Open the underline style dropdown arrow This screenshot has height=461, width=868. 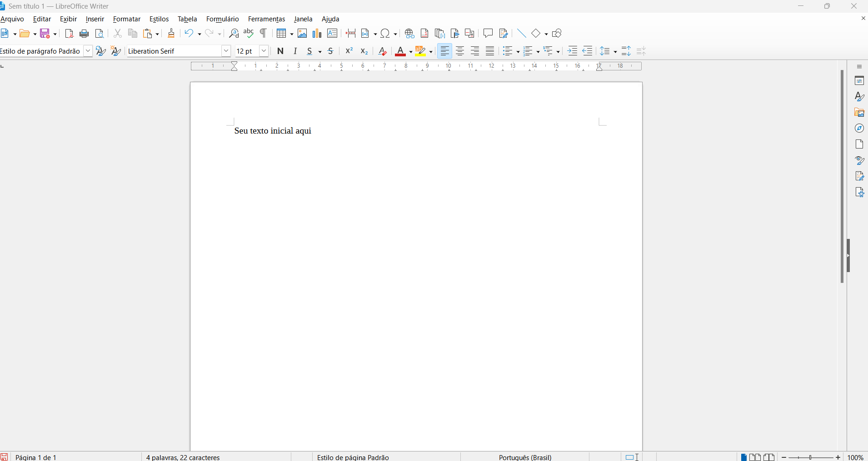[320, 52]
